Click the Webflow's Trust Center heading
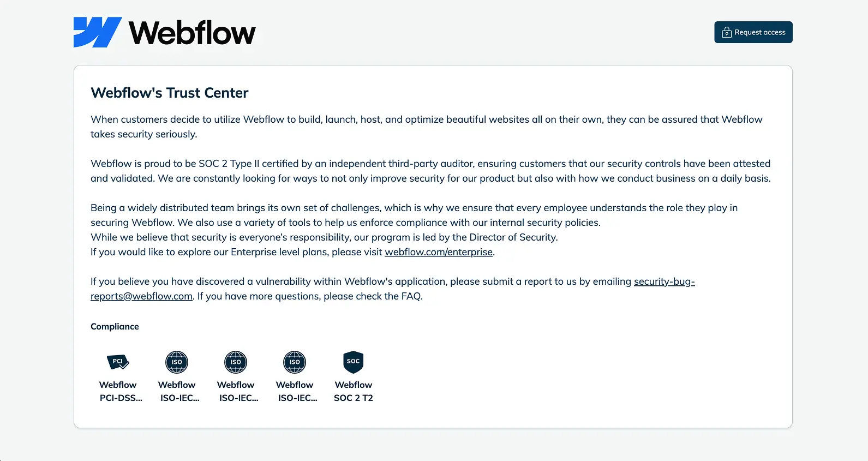The width and height of the screenshot is (868, 461). click(x=169, y=93)
